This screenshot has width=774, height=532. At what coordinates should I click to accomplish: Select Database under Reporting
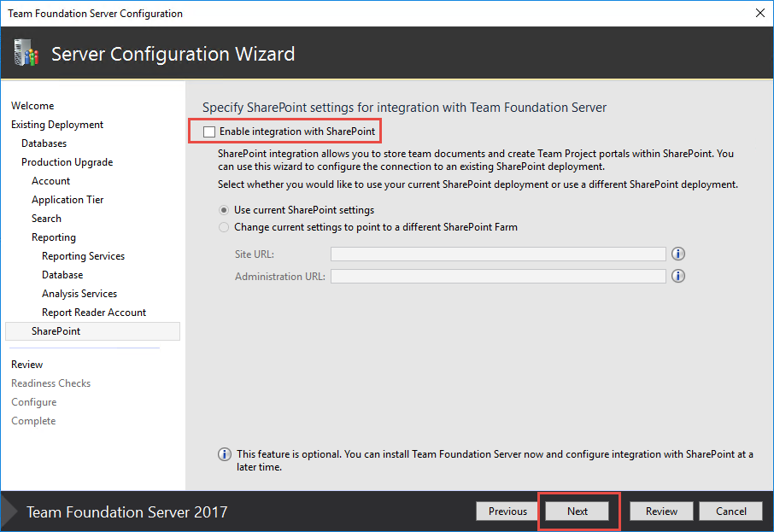[x=62, y=275]
